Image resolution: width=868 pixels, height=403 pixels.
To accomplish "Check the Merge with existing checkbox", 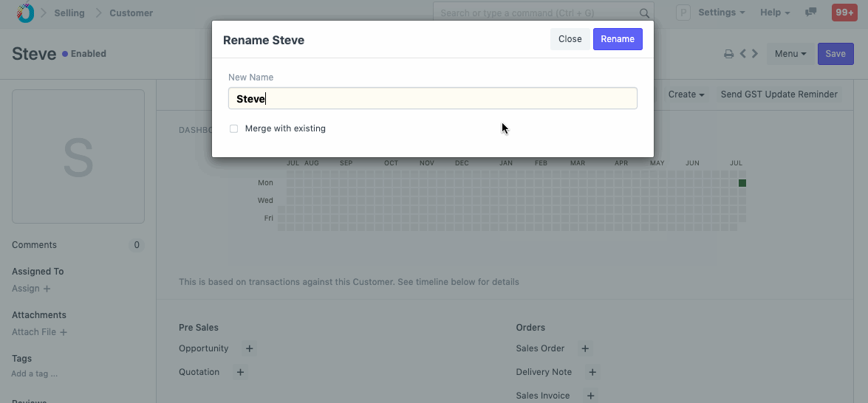I will tap(233, 129).
